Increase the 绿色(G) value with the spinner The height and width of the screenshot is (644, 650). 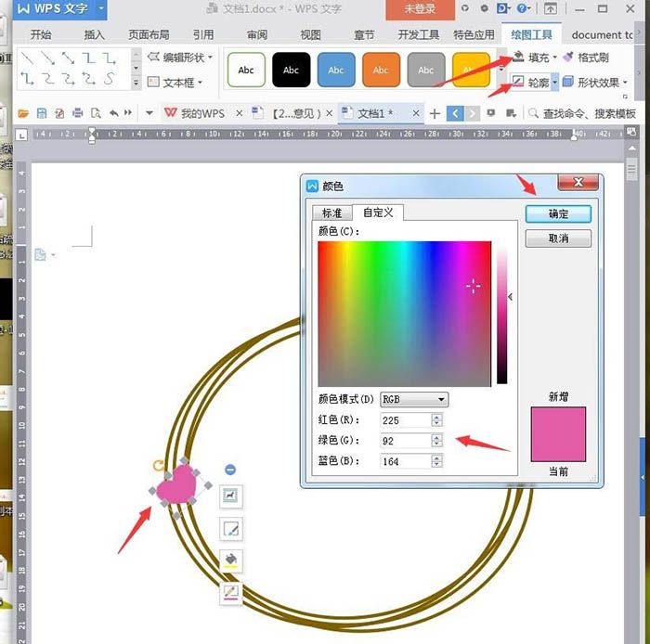tap(436, 437)
